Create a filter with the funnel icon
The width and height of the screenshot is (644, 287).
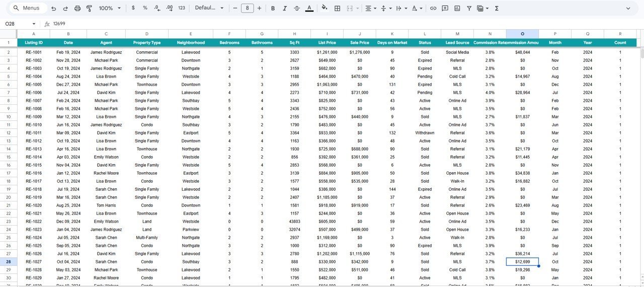pos(469,9)
